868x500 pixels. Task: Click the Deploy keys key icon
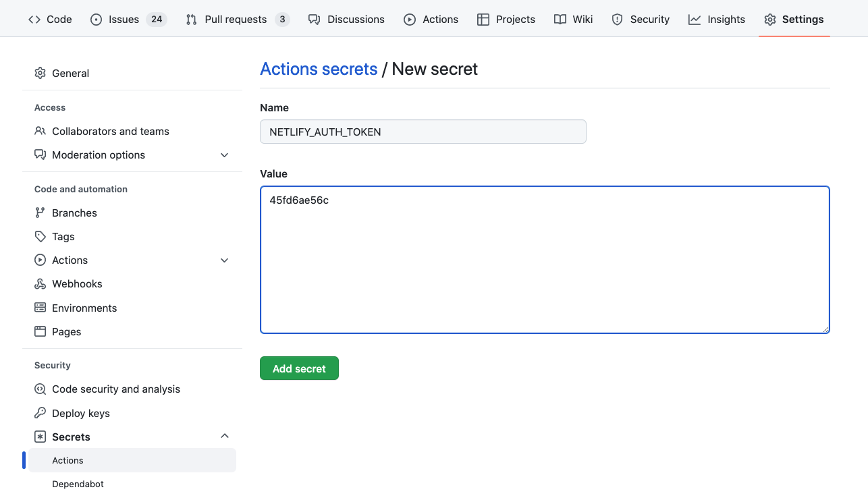(x=40, y=413)
